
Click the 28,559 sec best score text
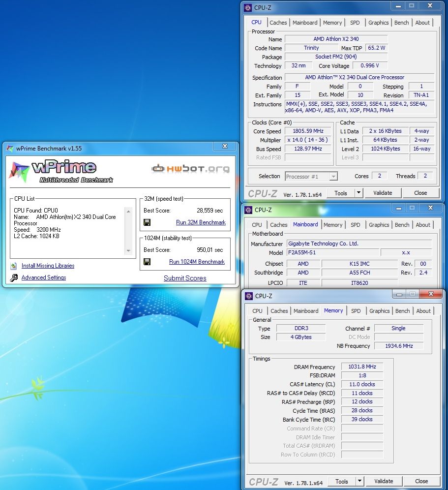[210, 211]
